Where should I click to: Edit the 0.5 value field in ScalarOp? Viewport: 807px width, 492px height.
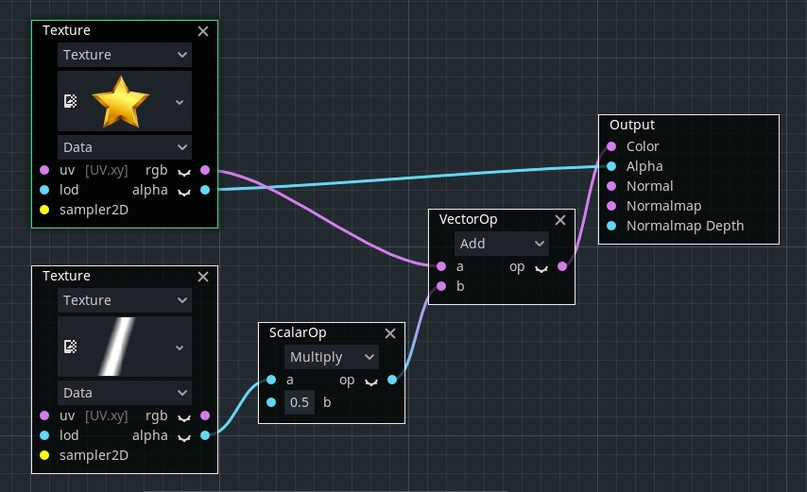(299, 402)
